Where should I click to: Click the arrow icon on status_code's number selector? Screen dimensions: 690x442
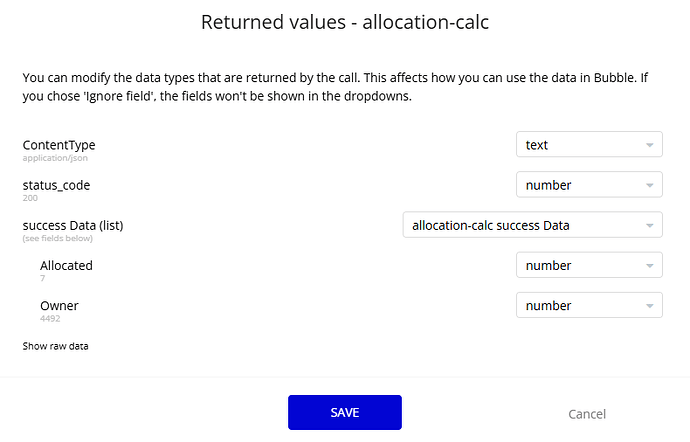pyautogui.click(x=649, y=185)
